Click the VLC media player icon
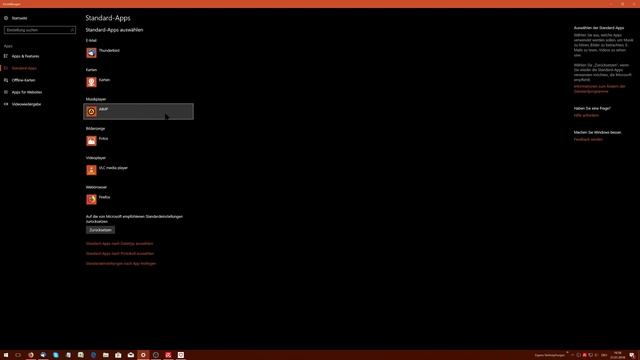 pyautogui.click(x=91, y=170)
